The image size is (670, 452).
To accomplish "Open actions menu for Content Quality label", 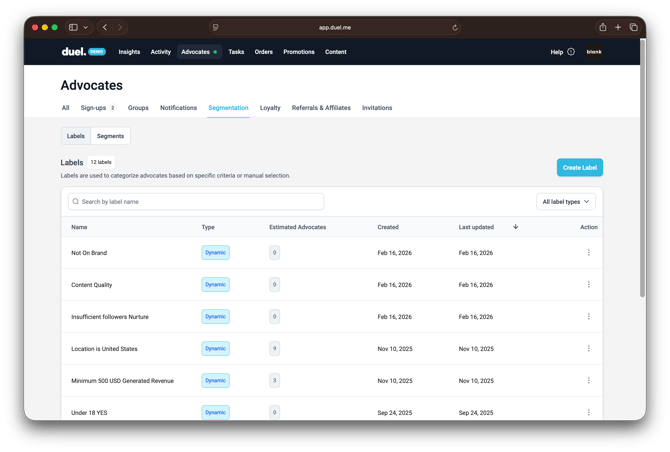I will coord(588,285).
